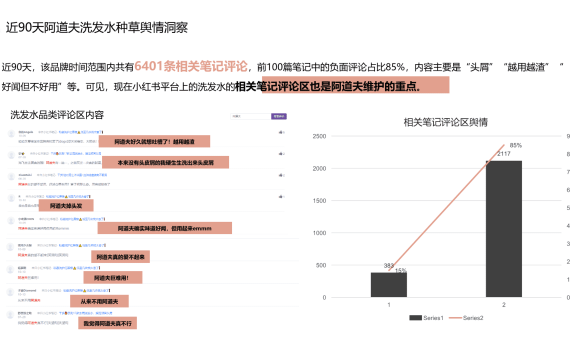This screenshot has height=360, width=570.
Task: Click the second commenter's avatar icon
Action: tap(11, 155)
